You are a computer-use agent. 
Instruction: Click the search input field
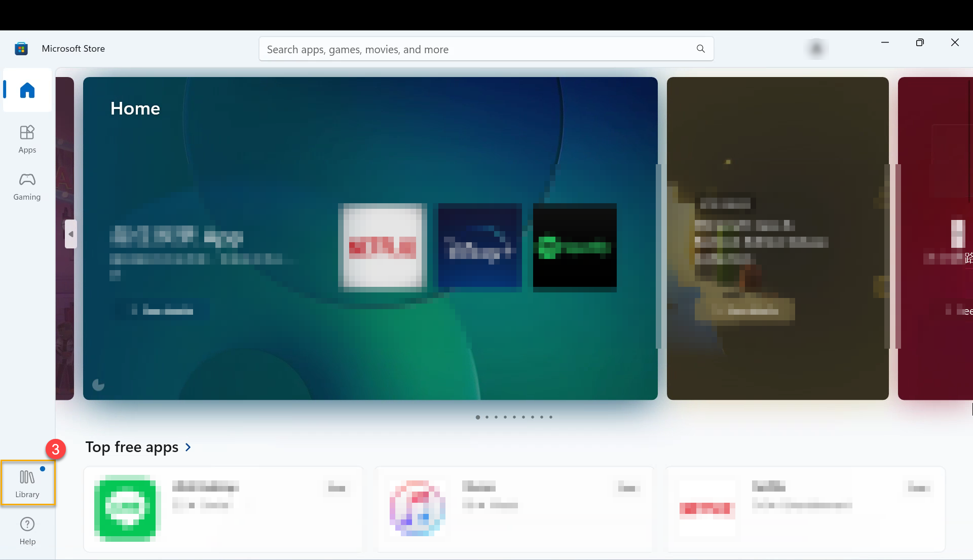[x=486, y=48]
